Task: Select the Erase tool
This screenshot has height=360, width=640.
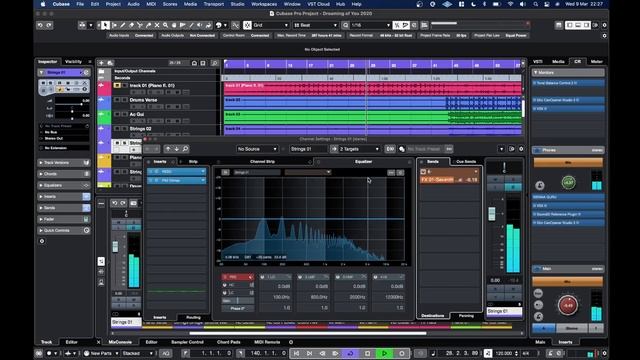Action: tap(131, 25)
